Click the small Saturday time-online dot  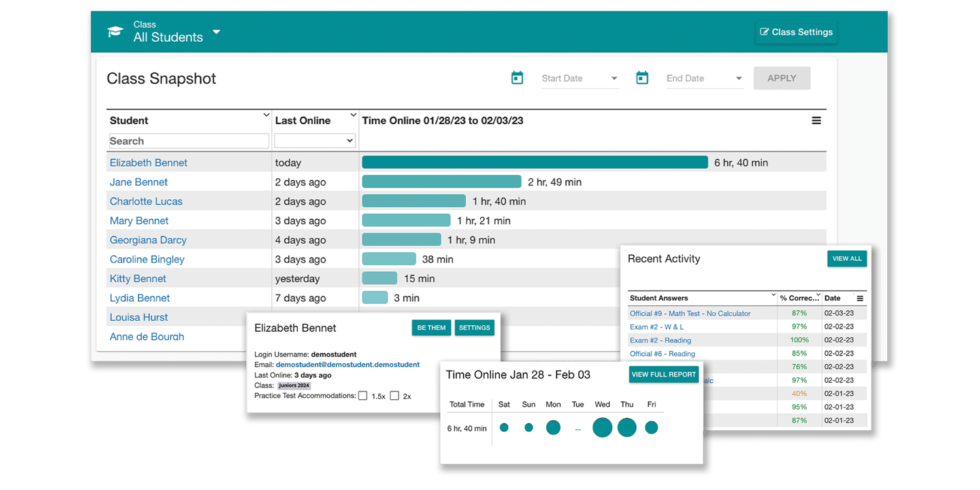point(504,427)
